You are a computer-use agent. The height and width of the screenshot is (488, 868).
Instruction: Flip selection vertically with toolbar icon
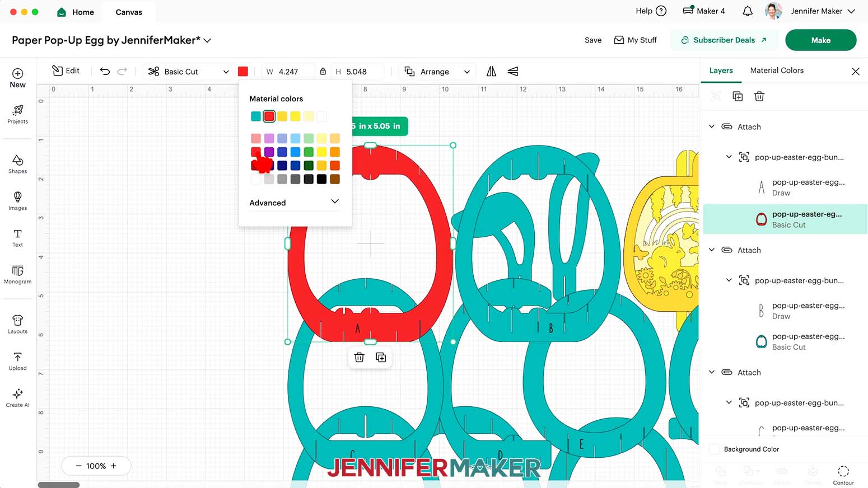click(x=512, y=71)
